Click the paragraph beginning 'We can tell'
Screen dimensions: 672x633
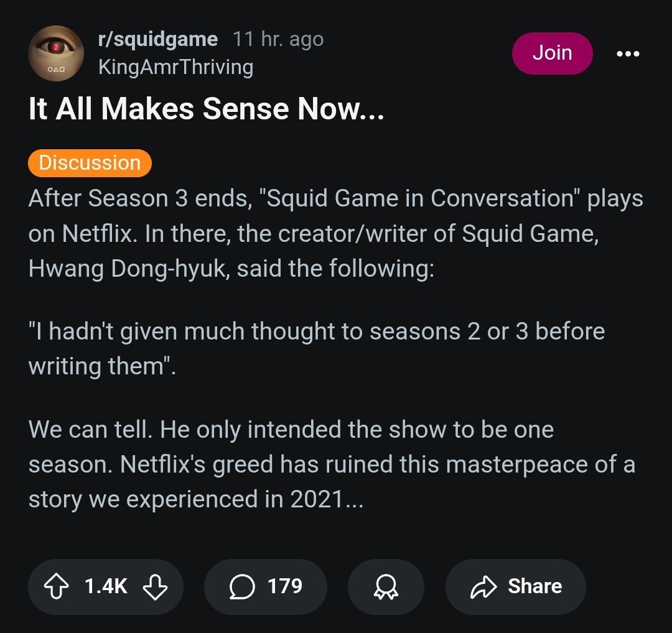point(331,464)
